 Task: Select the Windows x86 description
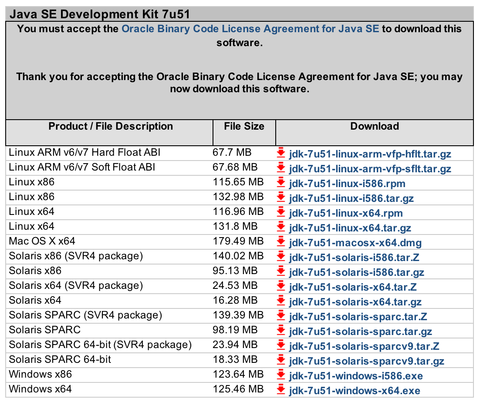40,374
